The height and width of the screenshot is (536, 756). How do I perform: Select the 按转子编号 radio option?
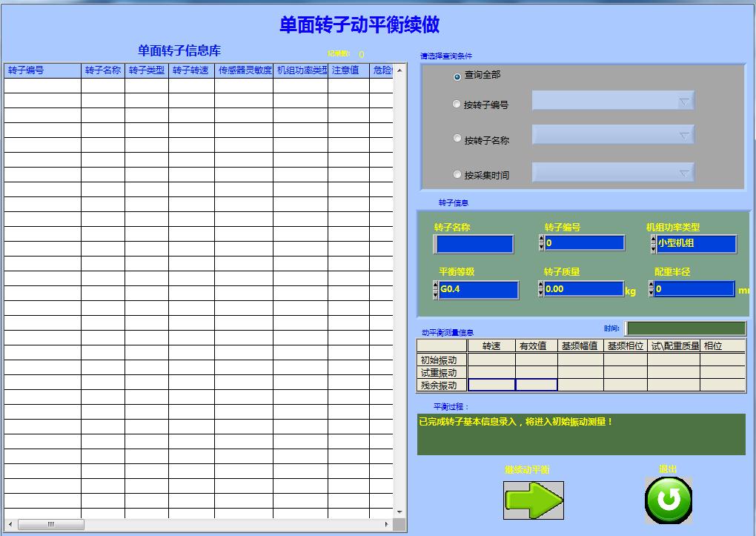(456, 104)
